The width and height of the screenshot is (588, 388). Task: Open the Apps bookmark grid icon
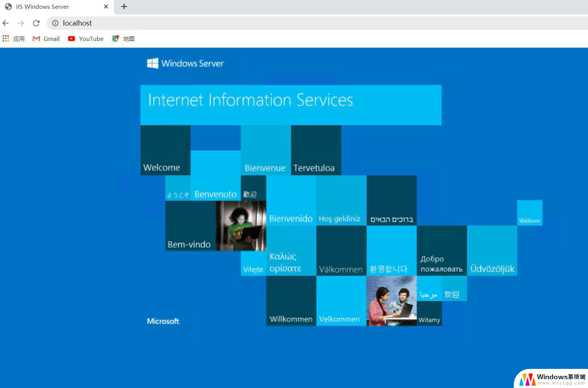coord(6,39)
